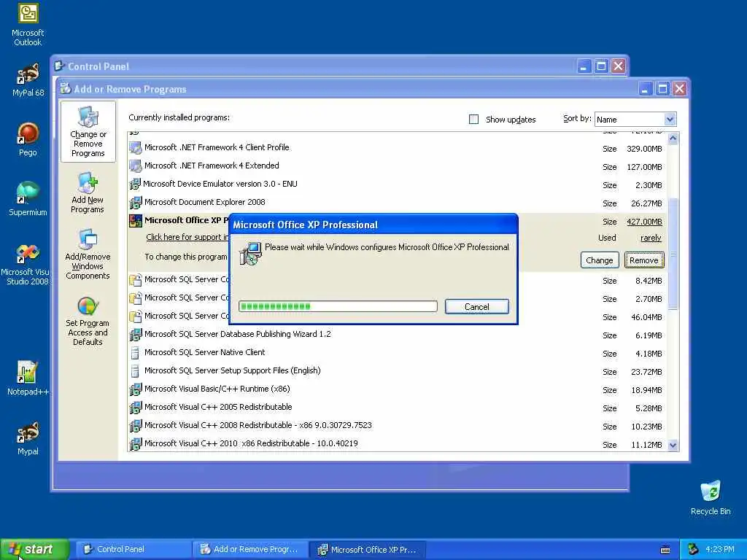Click the Visual C++ 2010 x86 Redistributable icon
Viewport: 747px width, 560px height.
tap(135, 443)
